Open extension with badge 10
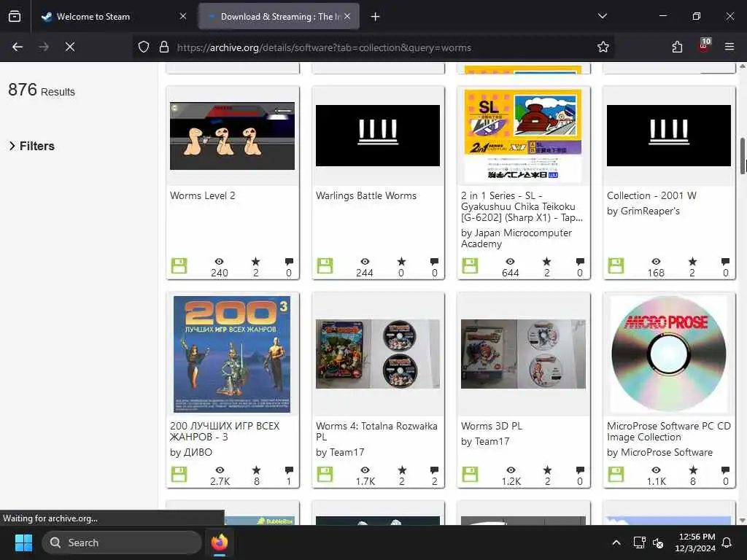747x560 pixels. [704, 46]
